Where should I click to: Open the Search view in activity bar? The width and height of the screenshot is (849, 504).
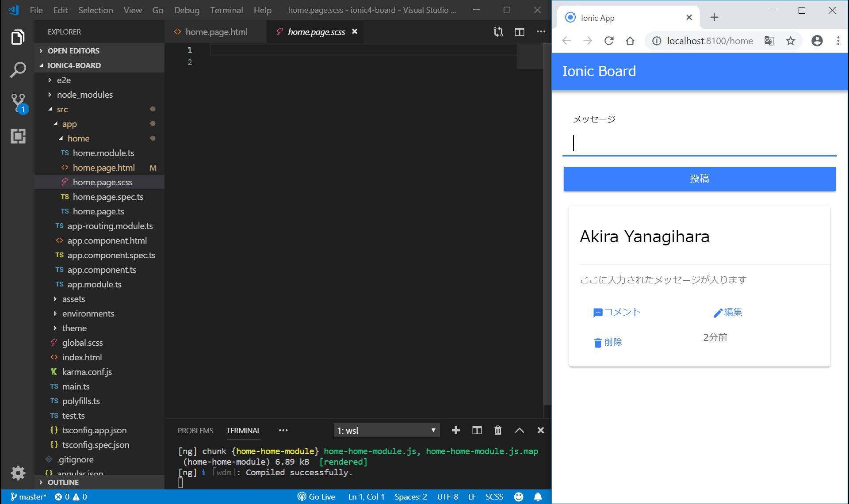18,70
